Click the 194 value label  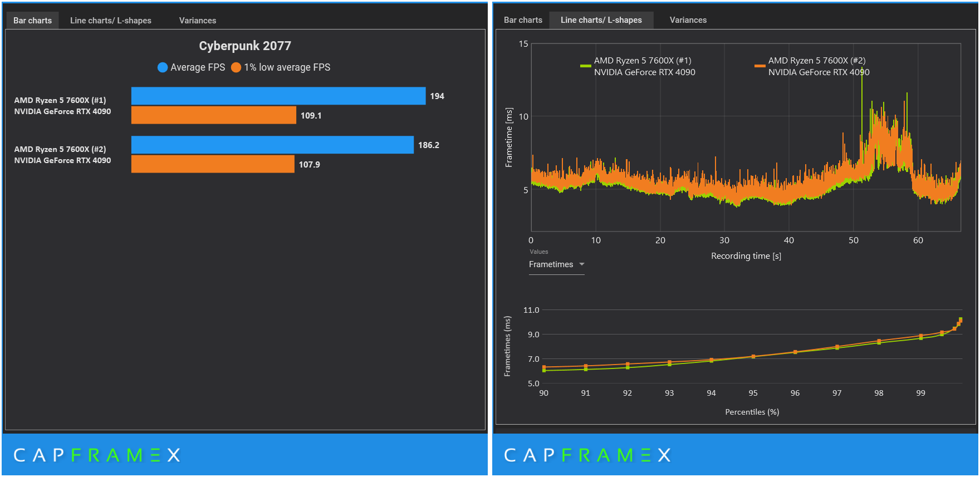tap(437, 96)
